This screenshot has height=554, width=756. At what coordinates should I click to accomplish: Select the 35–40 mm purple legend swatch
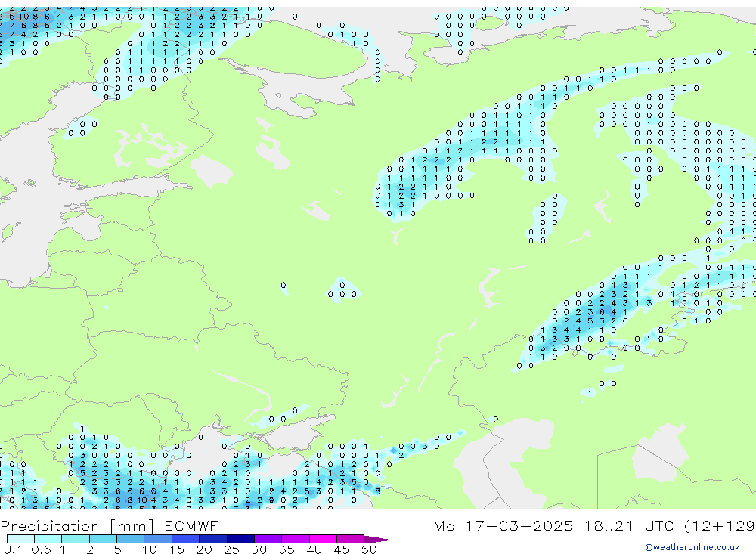click(x=296, y=539)
